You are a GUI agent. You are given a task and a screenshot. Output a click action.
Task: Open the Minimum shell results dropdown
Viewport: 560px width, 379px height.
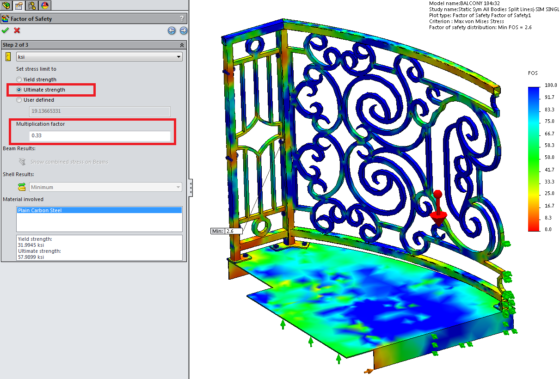pos(105,187)
